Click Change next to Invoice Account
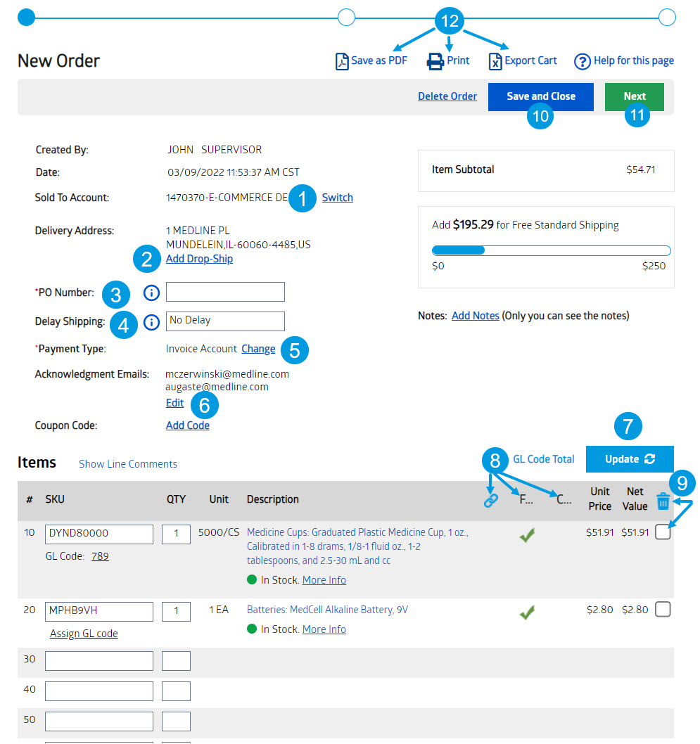 [258, 349]
